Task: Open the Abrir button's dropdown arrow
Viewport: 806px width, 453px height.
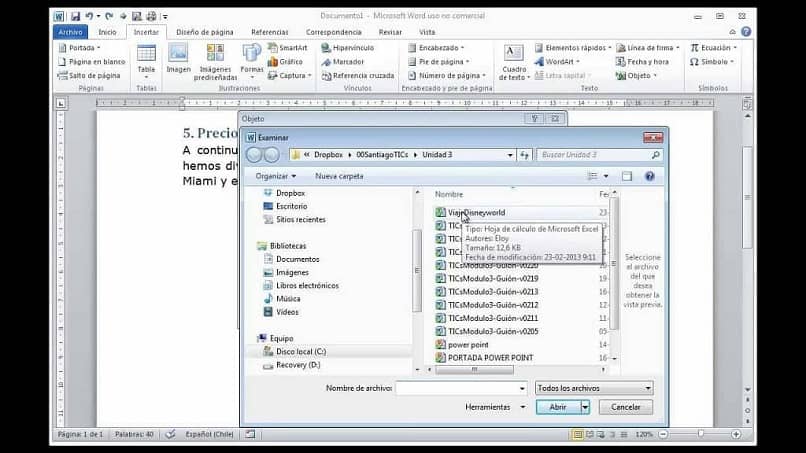Action: coord(585,407)
